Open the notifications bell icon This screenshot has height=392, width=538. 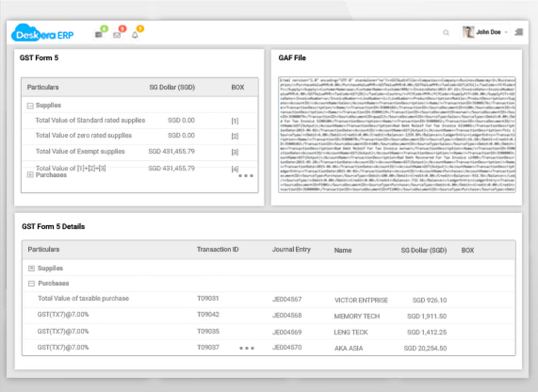click(x=135, y=35)
